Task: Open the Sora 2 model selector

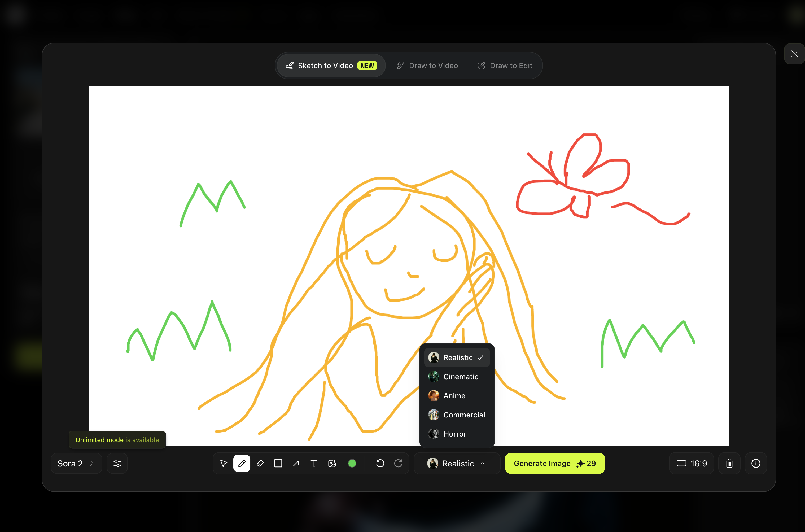Action: pyautogui.click(x=76, y=464)
